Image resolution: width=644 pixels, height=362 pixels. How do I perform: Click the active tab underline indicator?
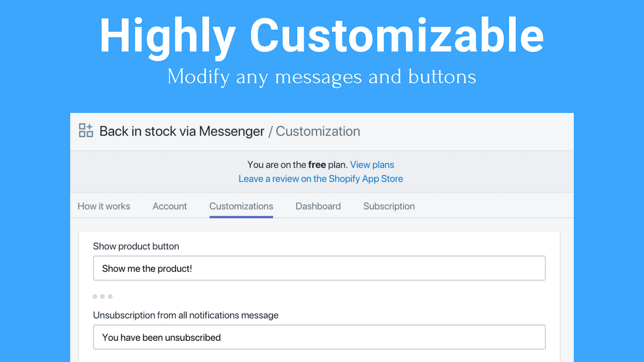pos(241,216)
